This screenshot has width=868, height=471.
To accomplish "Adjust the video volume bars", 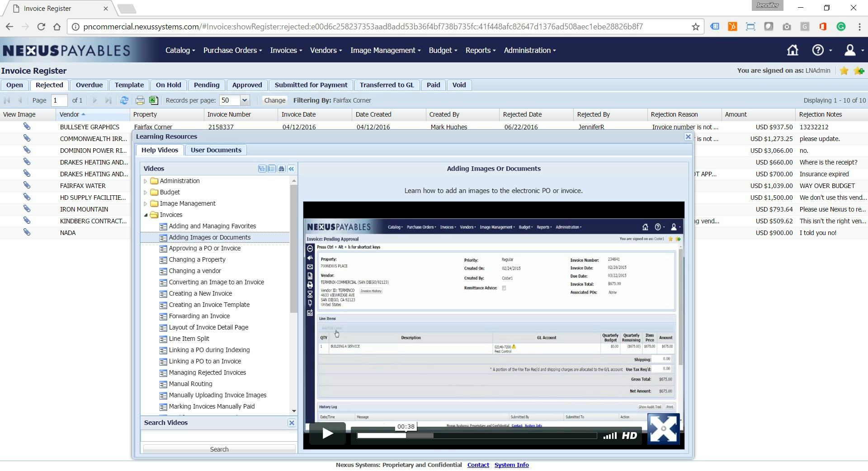I will 610,436.
